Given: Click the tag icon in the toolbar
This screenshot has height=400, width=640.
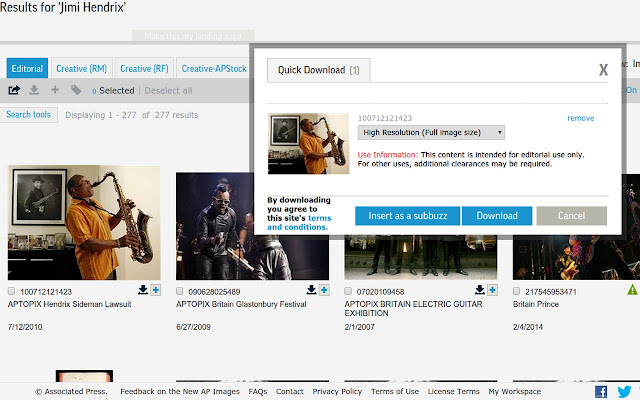Looking at the screenshot, I should point(76,90).
